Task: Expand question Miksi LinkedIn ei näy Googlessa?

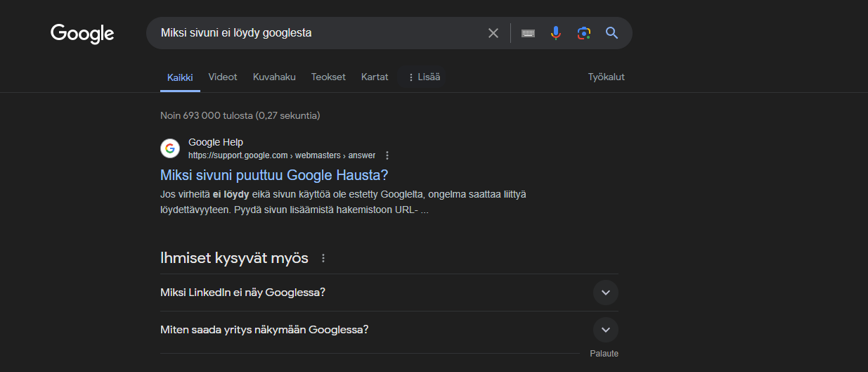Action: (x=389, y=293)
